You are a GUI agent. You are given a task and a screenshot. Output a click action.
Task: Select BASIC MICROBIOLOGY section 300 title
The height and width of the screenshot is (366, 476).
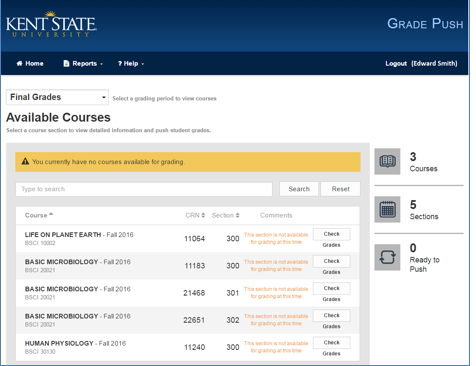tap(62, 262)
